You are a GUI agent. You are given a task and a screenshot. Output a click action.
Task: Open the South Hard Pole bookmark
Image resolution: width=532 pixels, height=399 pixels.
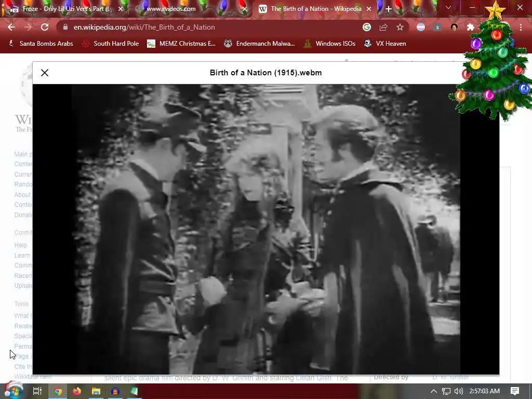pos(111,44)
